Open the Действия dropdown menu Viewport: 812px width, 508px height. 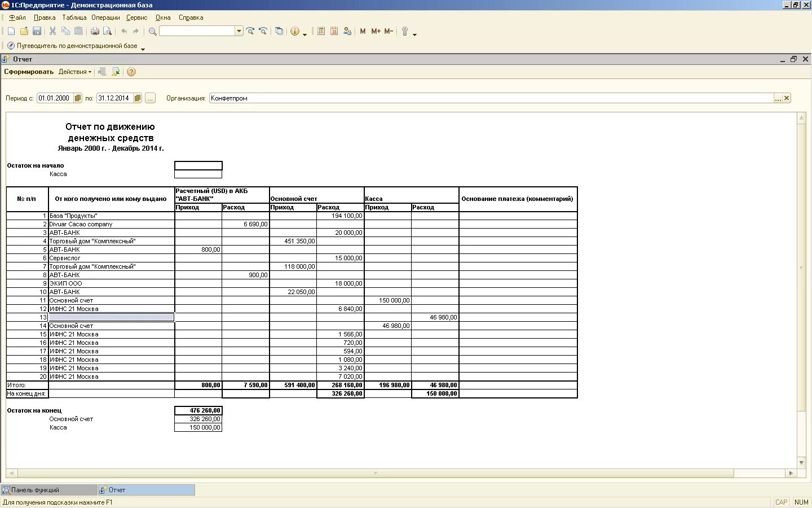coord(75,72)
